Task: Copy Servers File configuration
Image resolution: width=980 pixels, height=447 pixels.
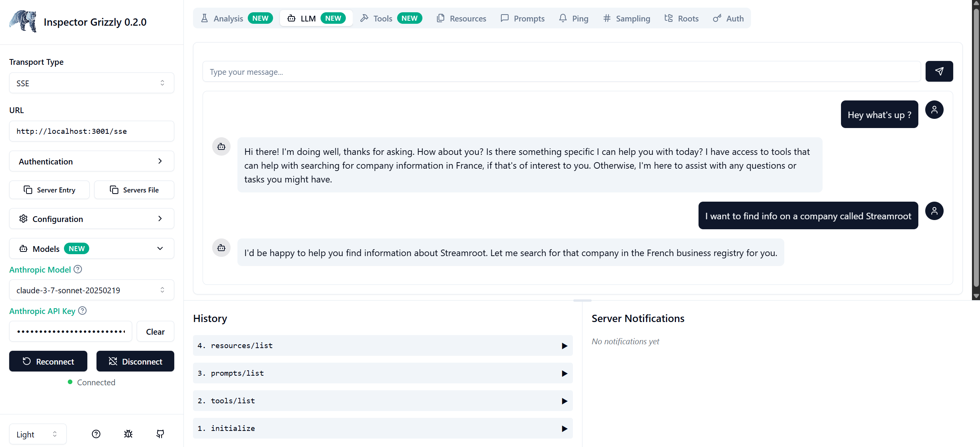Action: pyautogui.click(x=134, y=190)
